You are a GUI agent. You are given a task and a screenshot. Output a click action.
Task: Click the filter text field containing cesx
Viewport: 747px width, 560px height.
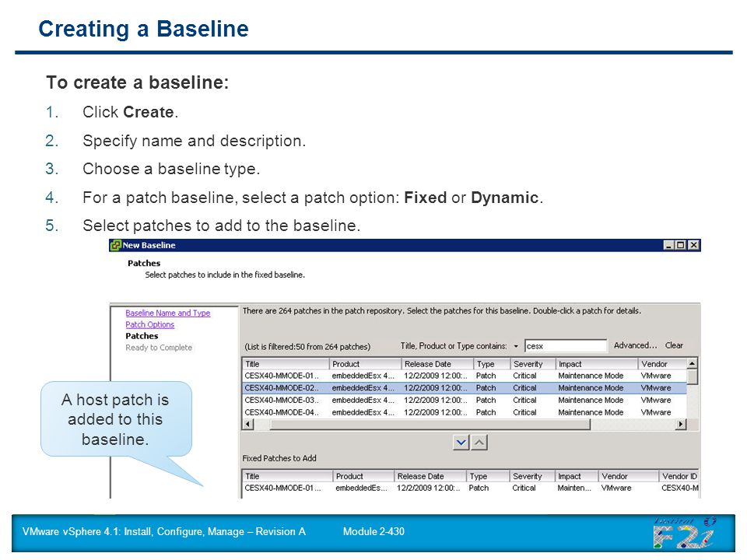pos(566,345)
